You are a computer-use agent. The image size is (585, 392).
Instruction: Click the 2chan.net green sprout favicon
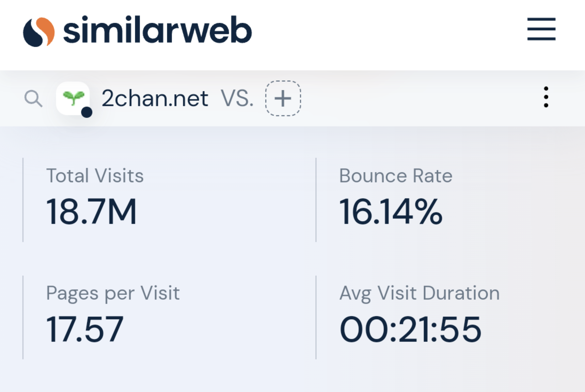[x=73, y=97]
